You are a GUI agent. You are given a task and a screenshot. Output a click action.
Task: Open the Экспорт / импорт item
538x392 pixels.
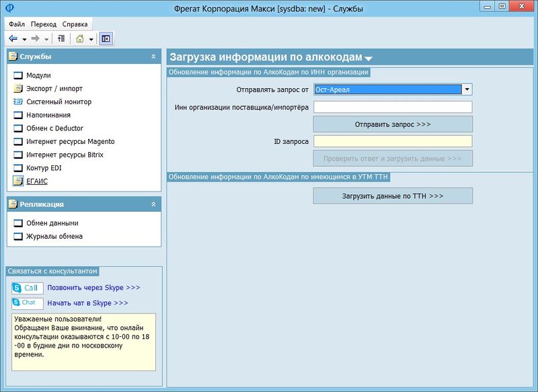(x=54, y=89)
